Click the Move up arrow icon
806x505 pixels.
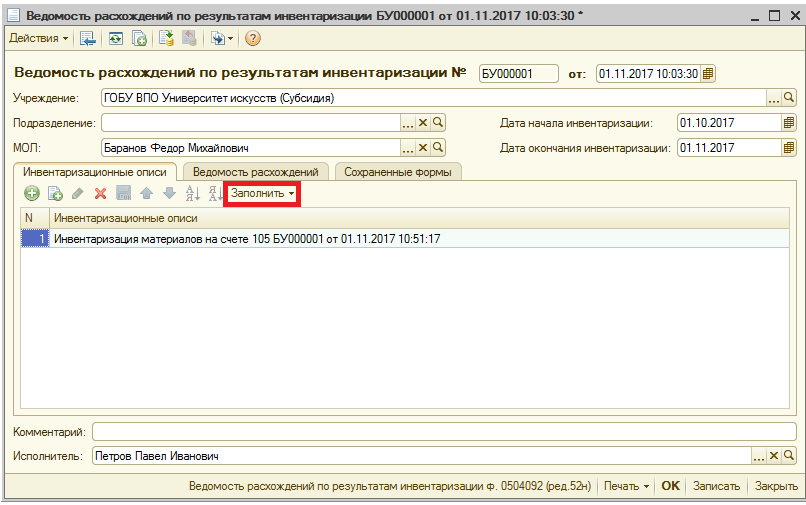[147, 193]
